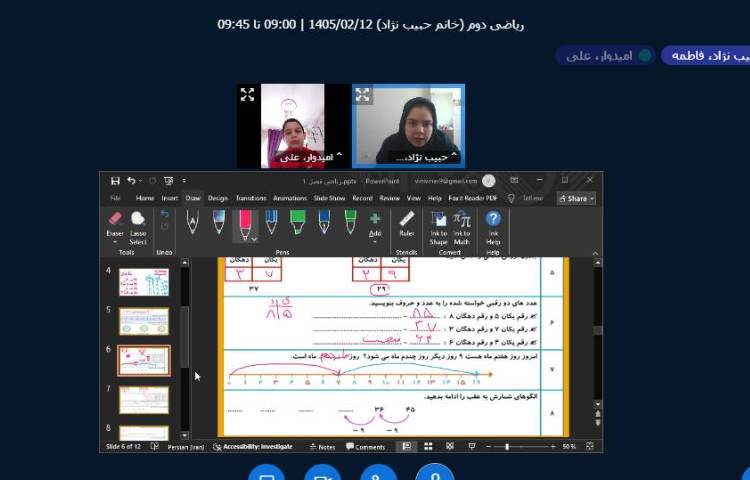750x480 pixels.
Task: Pick the galaxy blue pen
Action: pos(219,222)
